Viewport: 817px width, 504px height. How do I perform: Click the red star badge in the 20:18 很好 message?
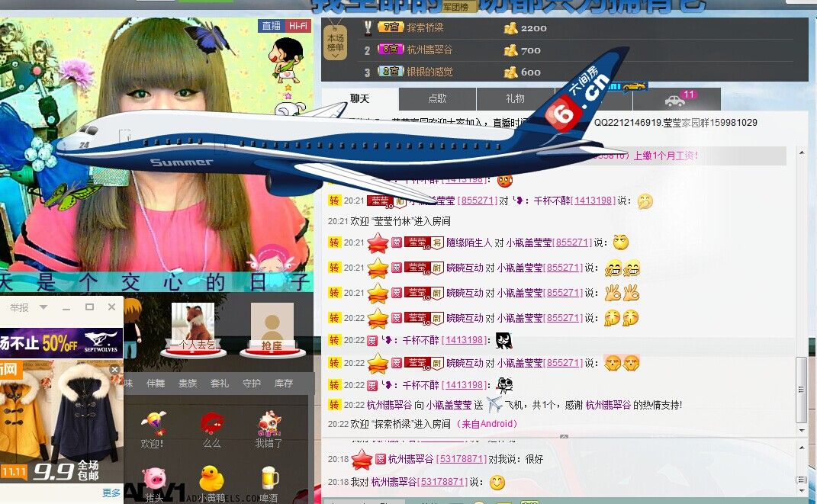click(x=361, y=459)
